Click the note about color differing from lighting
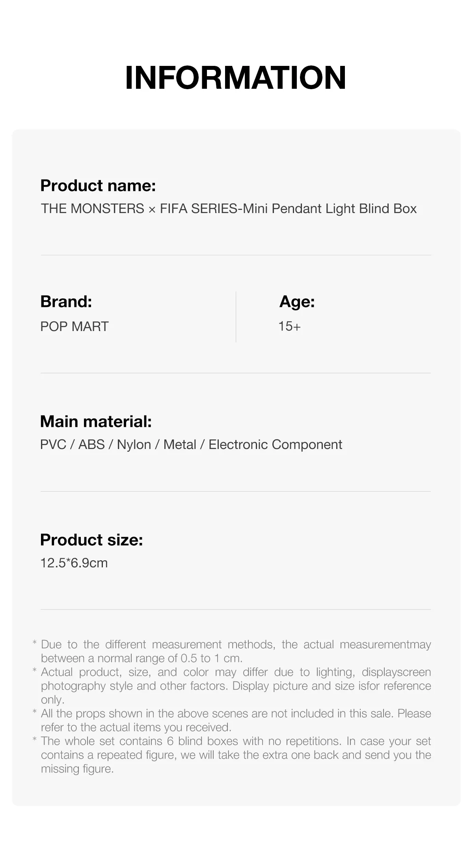This screenshot has width=473, height=868. coord(236,686)
